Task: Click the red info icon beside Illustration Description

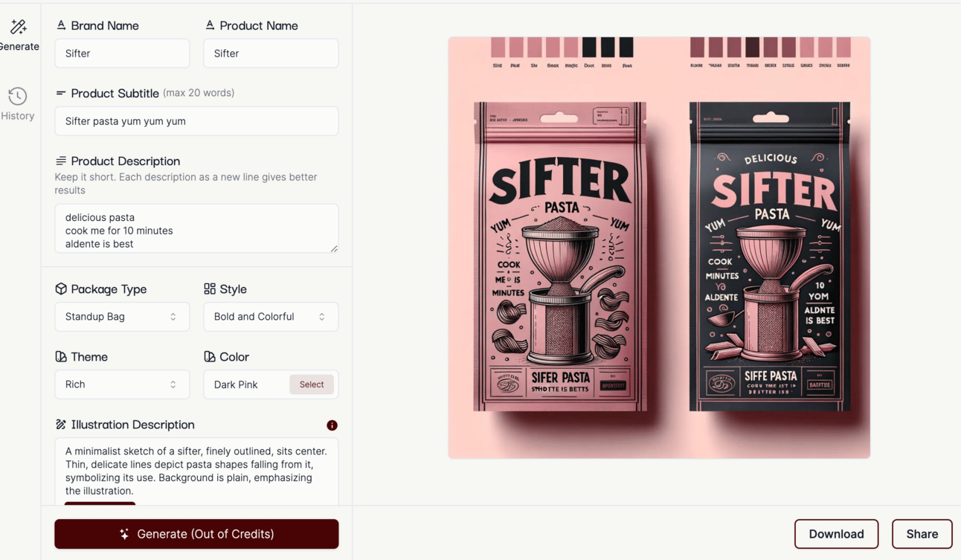Action: (332, 425)
